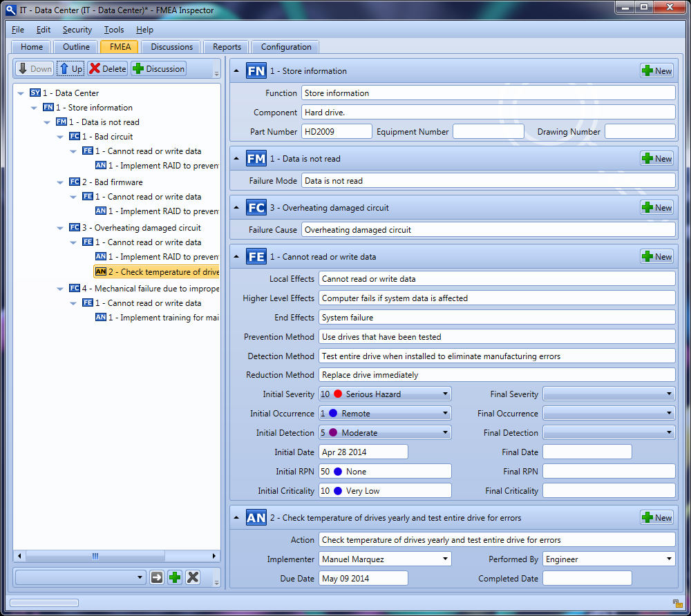Click the Part Number input field
The height and width of the screenshot is (616, 691).
(x=337, y=131)
